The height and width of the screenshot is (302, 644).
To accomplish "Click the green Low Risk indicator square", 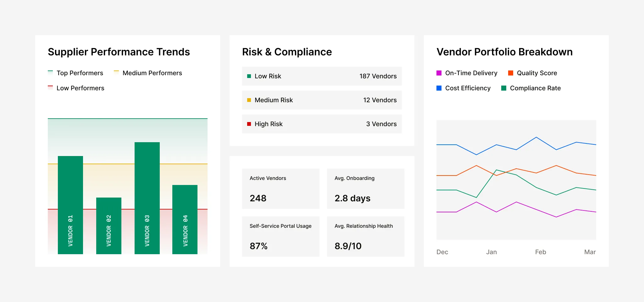I will (x=249, y=76).
